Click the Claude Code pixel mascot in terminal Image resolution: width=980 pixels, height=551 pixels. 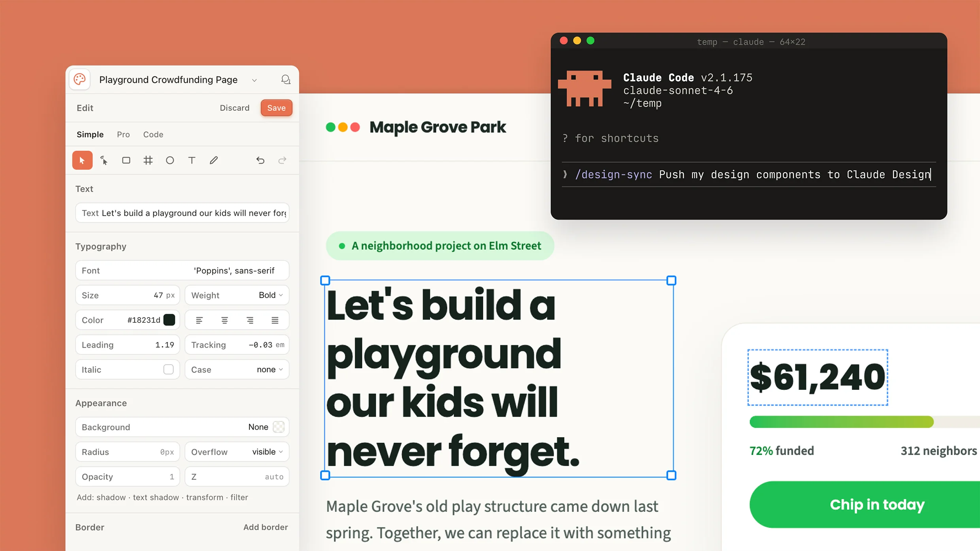[x=584, y=88]
